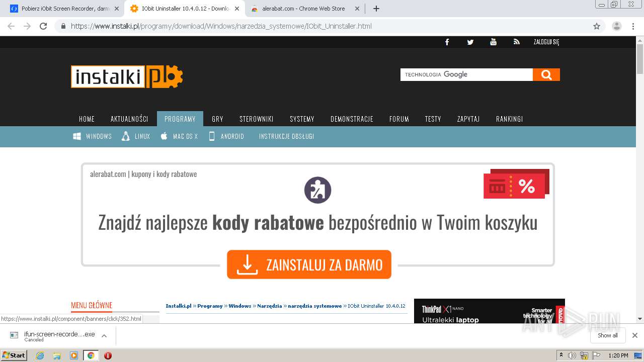The image size is (644, 362).
Task: Open INSTRUKCJE OBSŁUGI link
Action: (286, 136)
